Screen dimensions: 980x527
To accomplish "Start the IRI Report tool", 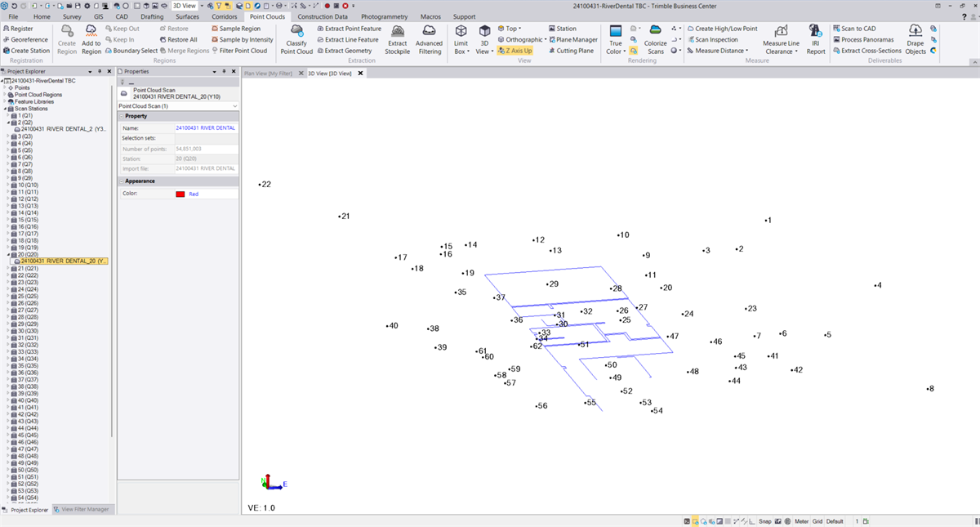I will 816,39.
